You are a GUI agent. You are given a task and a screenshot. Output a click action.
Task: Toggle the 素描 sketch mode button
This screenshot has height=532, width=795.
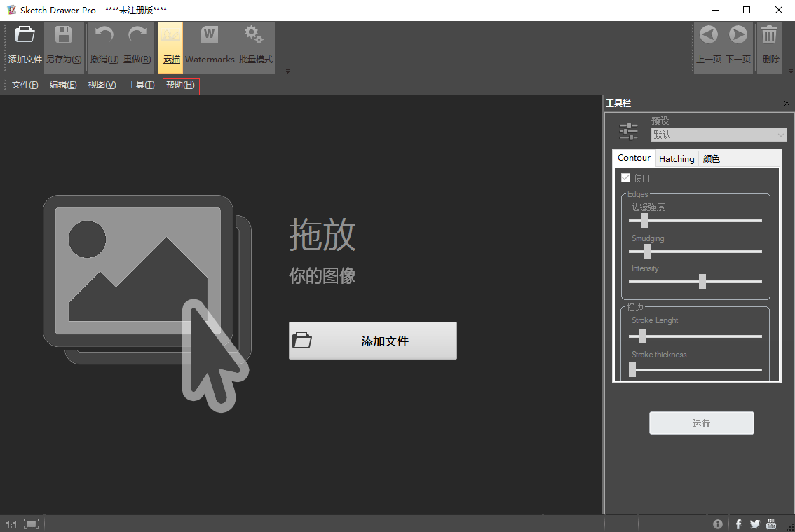click(170, 42)
